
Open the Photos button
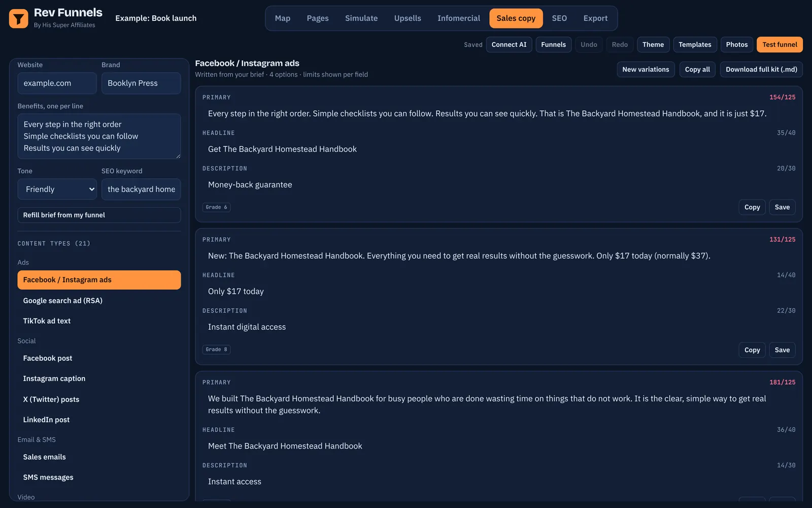[737, 45]
